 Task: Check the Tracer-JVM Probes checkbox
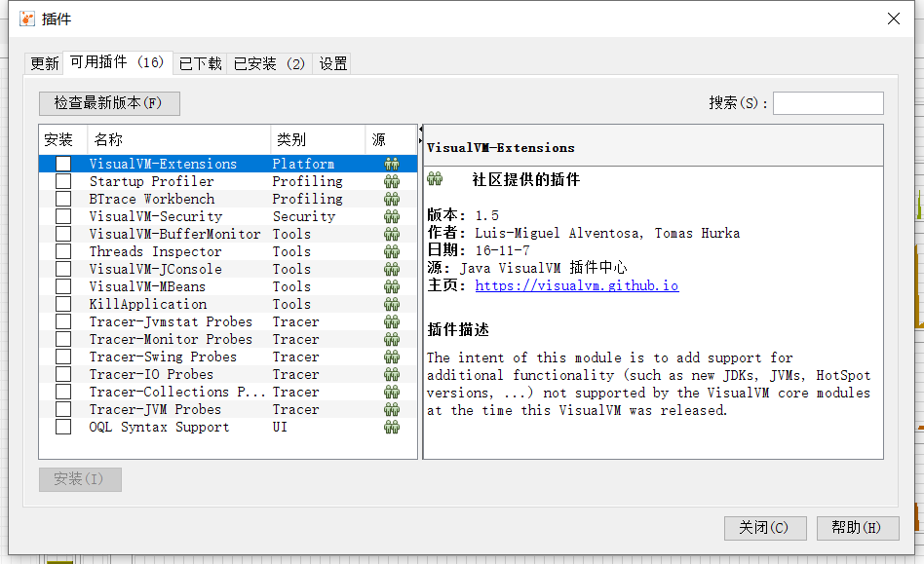click(63, 410)
